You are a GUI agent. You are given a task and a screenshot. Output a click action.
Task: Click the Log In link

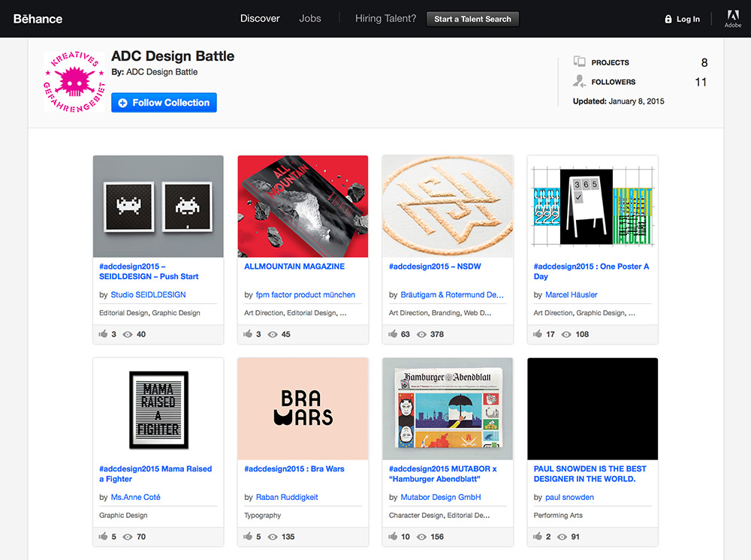pyautogui.click(x=688, y=20)
